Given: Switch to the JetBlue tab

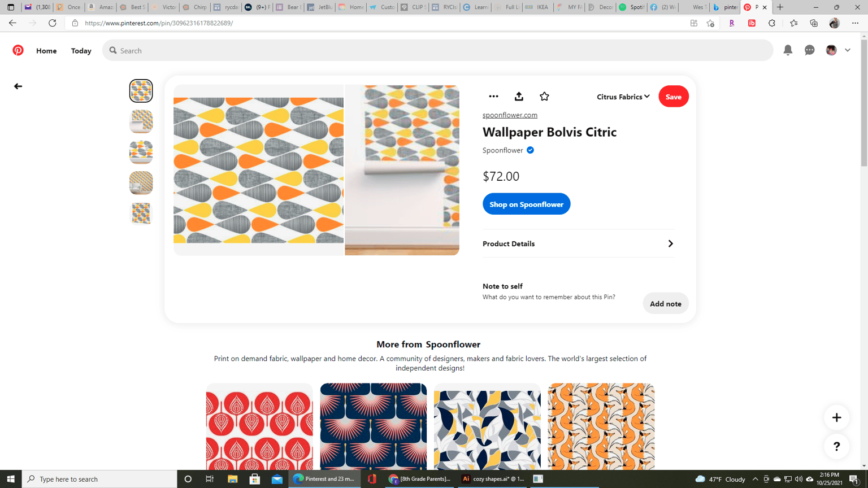Looking at the screenshot, I should pyautogui.click(x=319, y=7).
